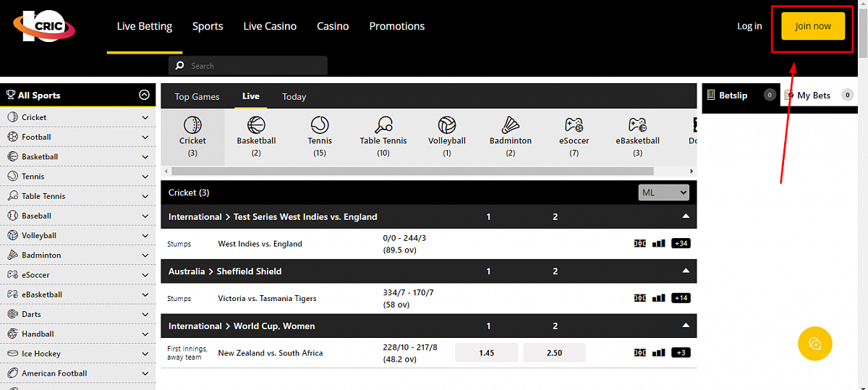Screen dimensions: 868x390
Task: Collapse the Australia Sheffield Shield section
Action: click(686, 271)
